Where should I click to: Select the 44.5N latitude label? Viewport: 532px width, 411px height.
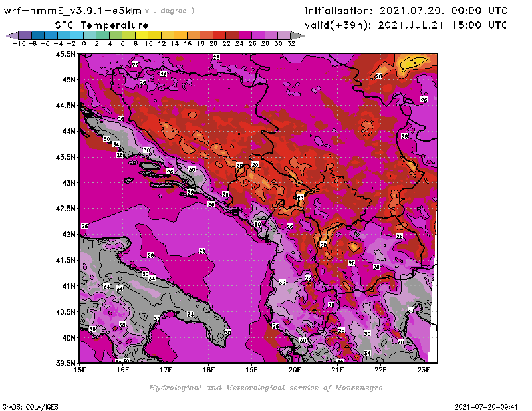(65, 106)
